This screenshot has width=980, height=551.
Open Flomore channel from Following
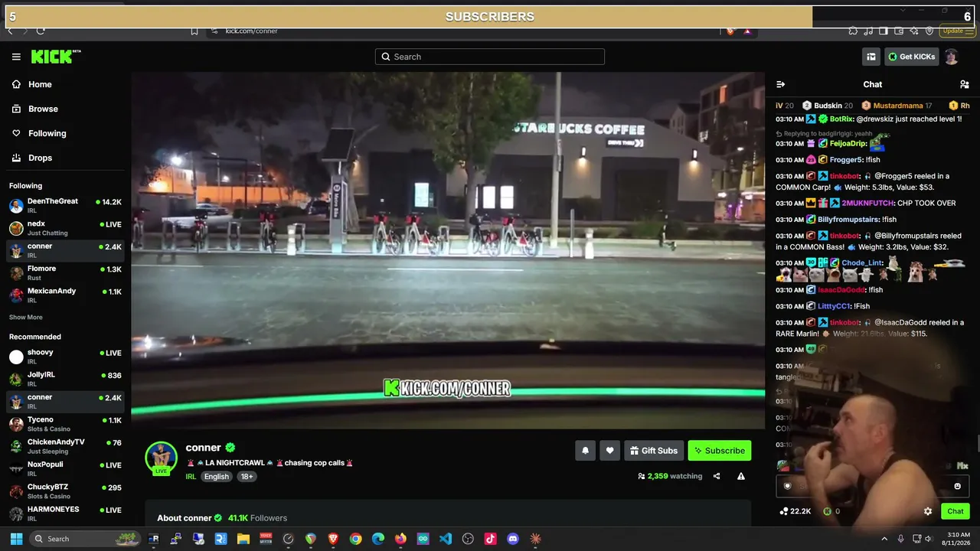tap(64, 273)
